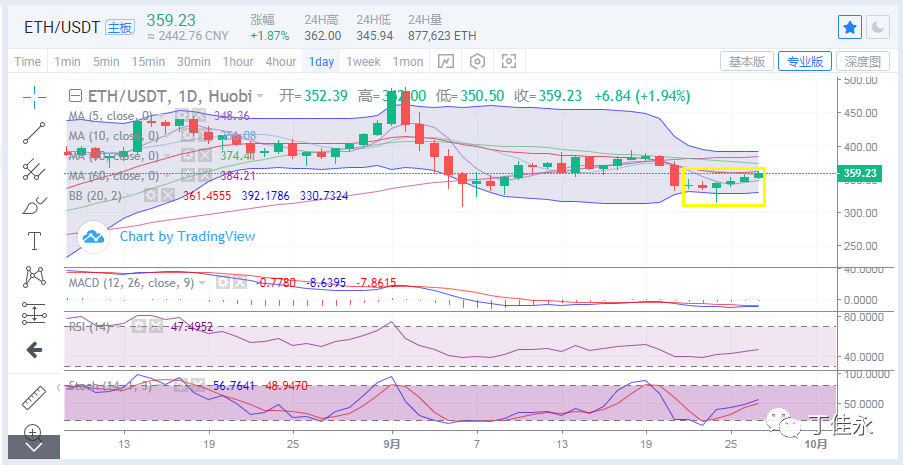
Task: Click the fullscreen capture icon in toolbar
Action: 509,61
